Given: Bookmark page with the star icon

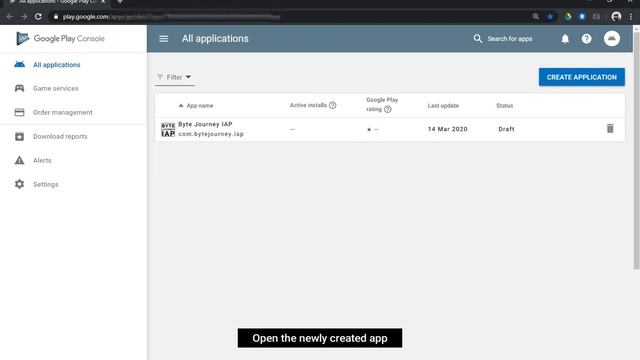Looking at the screenshot, I should click(x=550, y=17).
